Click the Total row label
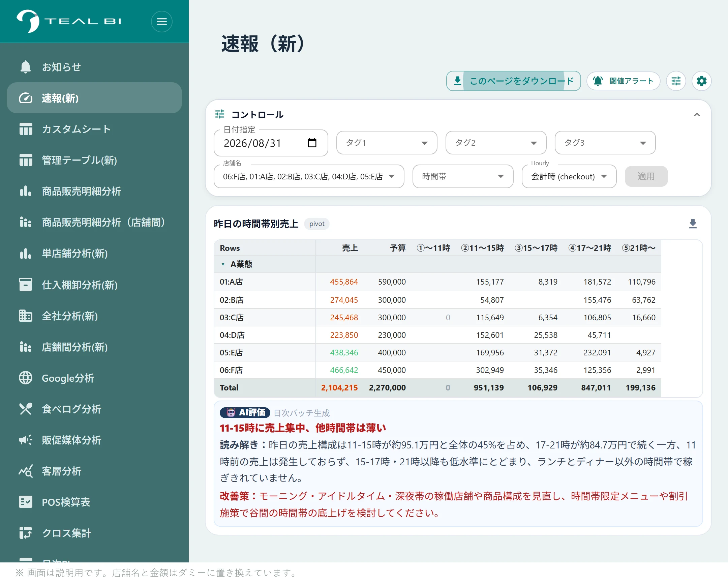 tap(229, 387)
